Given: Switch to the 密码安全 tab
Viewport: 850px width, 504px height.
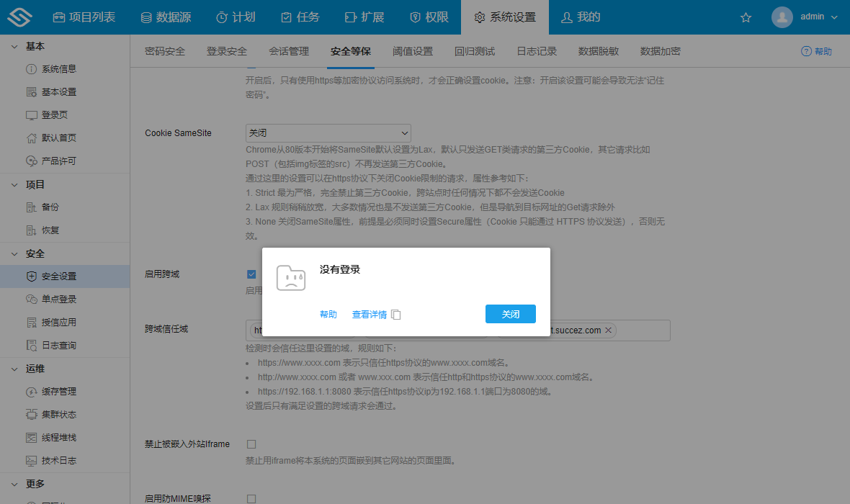Looking at the screenshot, I should 164,51.
